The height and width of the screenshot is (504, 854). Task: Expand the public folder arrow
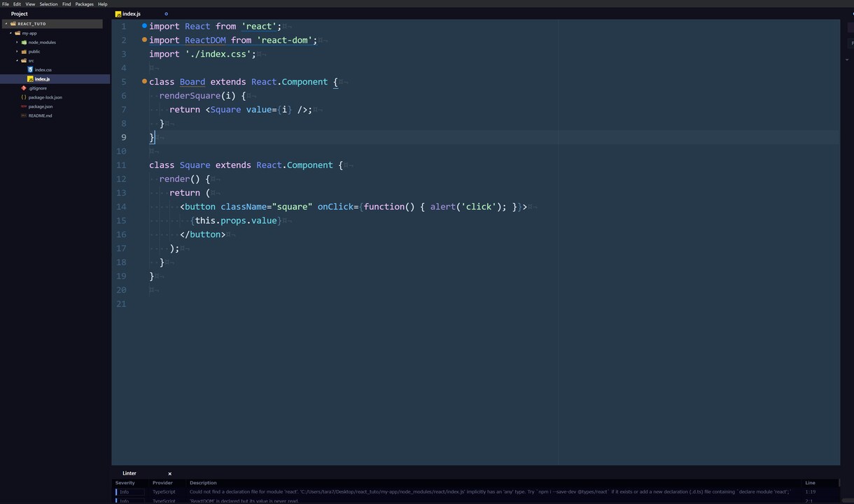tap(17, 51)
